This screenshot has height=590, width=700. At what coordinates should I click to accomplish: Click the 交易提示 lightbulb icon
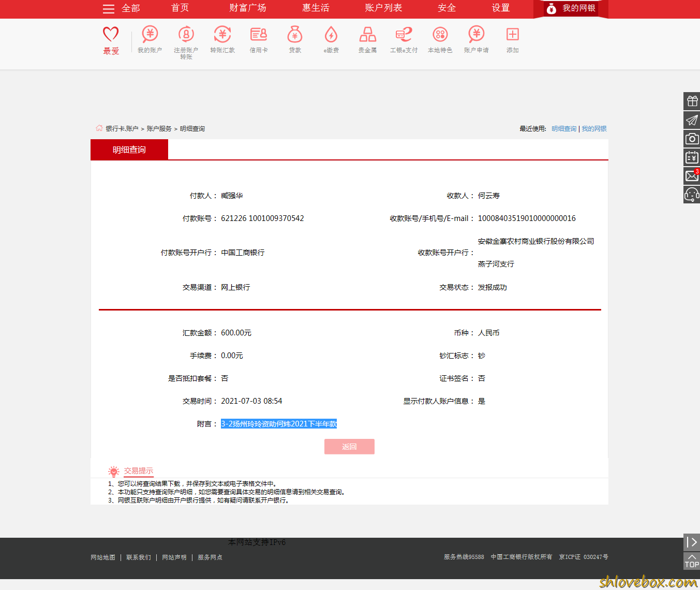click(114, 471)
